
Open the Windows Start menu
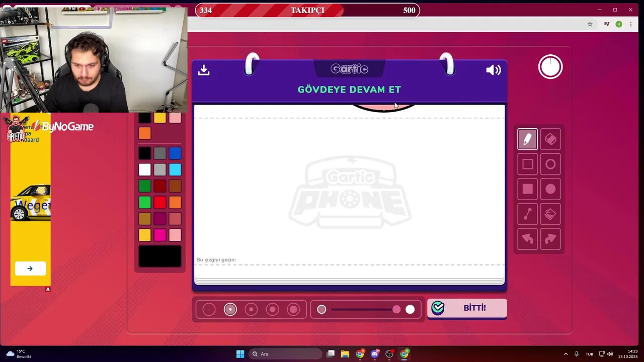[240, 354]
